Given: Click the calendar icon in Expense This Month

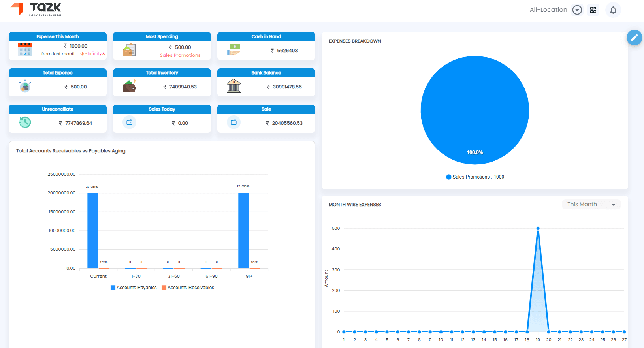Looking at the screenshot, I should (25, 50).
